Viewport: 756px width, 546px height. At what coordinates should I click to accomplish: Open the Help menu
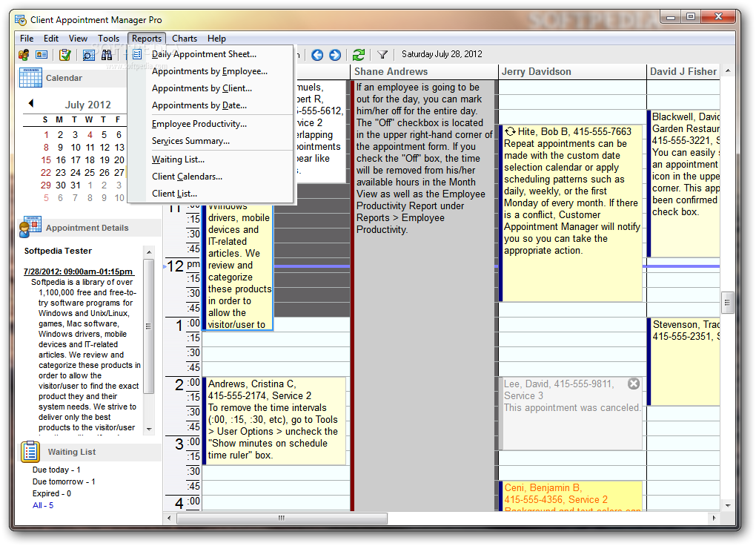pyautogui.click(x=217, y=39)
